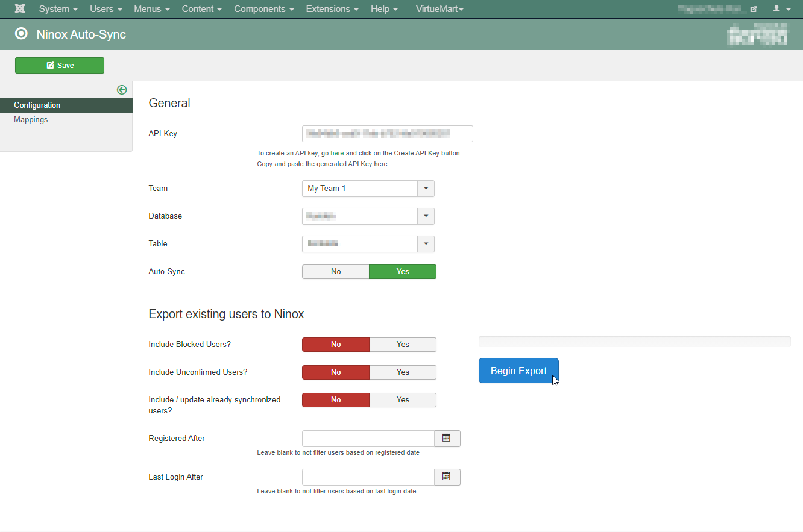Open the Users menu
803x532 pixels.
(106, 9)
